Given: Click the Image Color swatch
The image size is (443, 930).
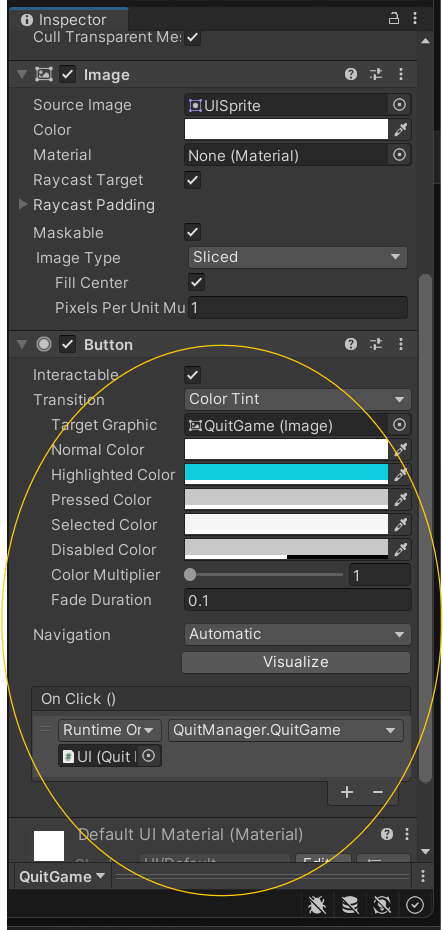Looking at the screenshot, I should click(x=286, y=129).
